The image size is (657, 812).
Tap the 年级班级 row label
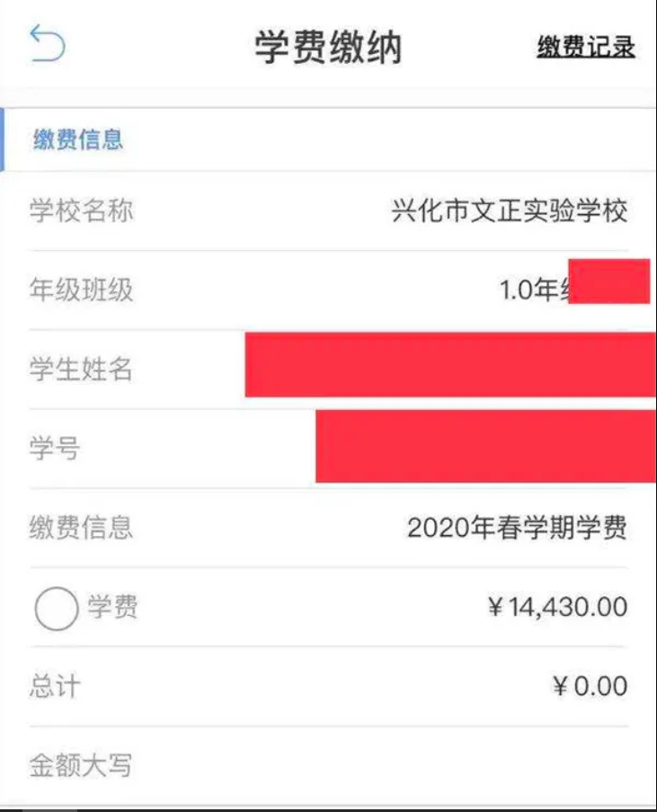pos(81,290)
